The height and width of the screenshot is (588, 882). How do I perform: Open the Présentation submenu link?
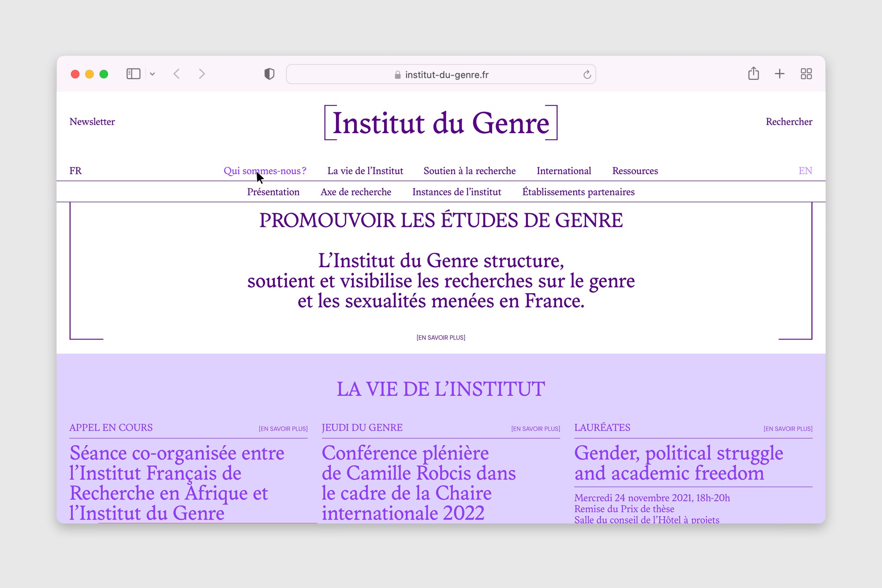click(x=273, y=192)
